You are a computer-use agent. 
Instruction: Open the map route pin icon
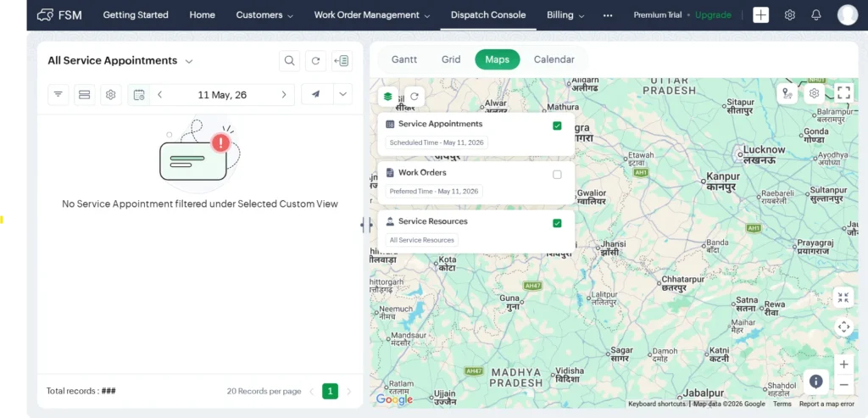coord(787,93)
